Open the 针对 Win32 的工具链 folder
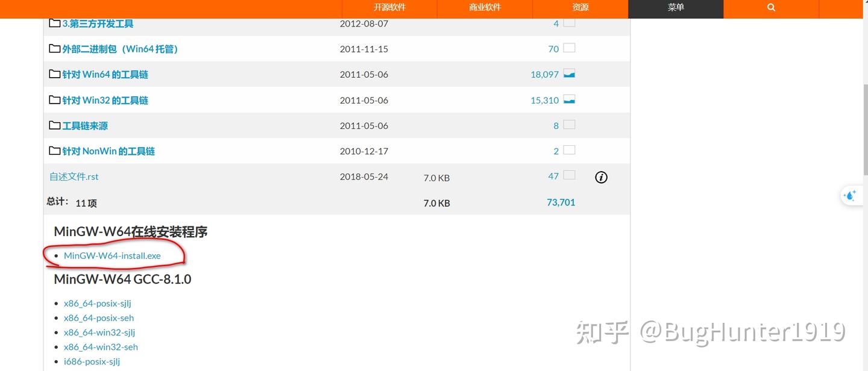 pyautogui.click(x=105, y=100)
